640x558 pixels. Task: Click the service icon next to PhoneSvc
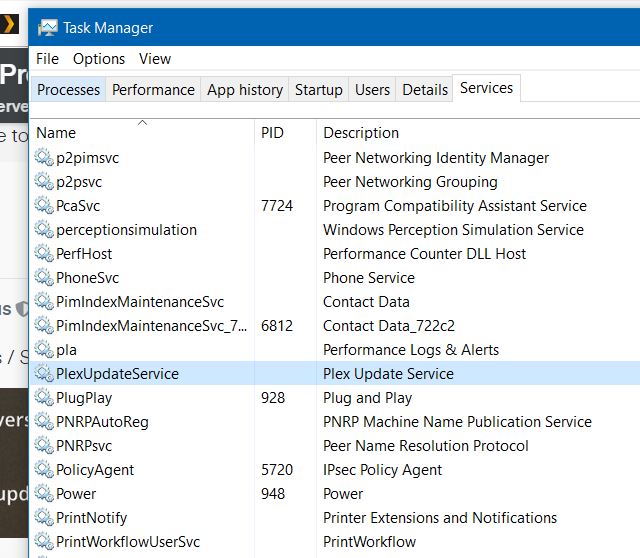pos(44,278)
